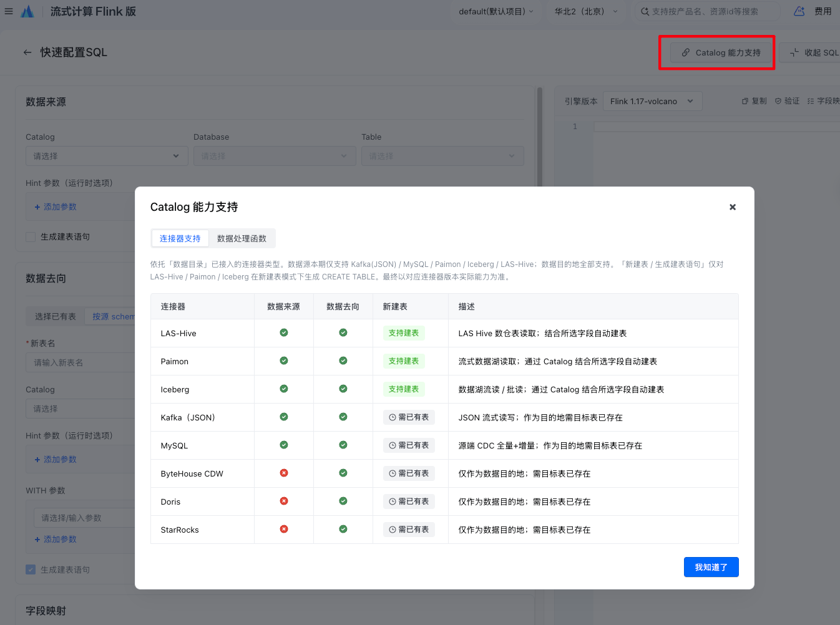Open the Flink 1.17-volcano engine version dropdown
This screenshot has width=840, height=625.
coord(652,101)
